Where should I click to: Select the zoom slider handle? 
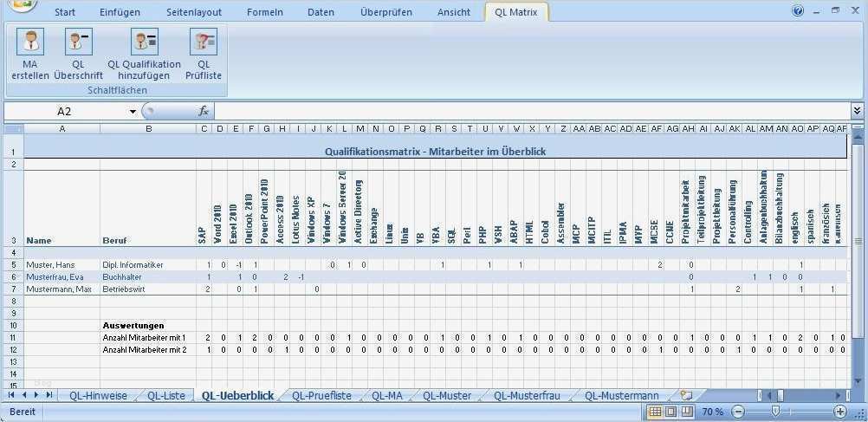coord(776,411)
